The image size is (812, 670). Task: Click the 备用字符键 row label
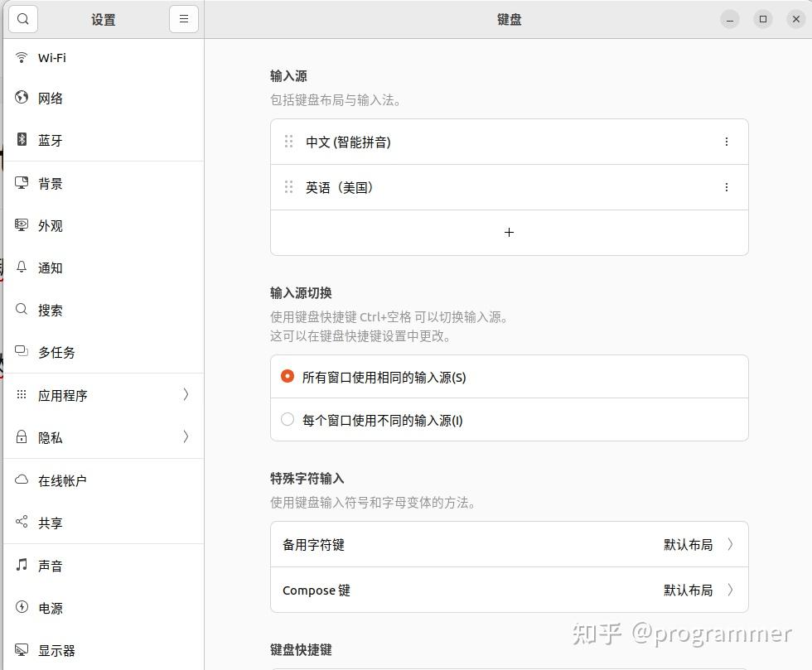[x=313, y=545]
